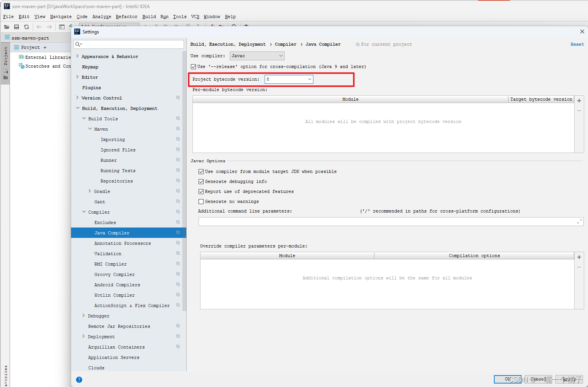Viewport: 588px width, 387px height.
Task: Click project-level icon beside Remote Jar Repositories
Action: coord(178,326)
